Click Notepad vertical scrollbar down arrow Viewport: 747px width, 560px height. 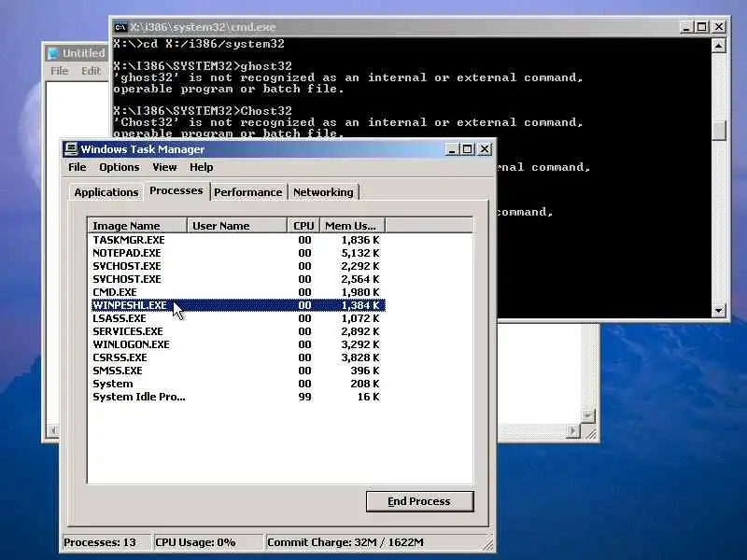coord(588,415)
